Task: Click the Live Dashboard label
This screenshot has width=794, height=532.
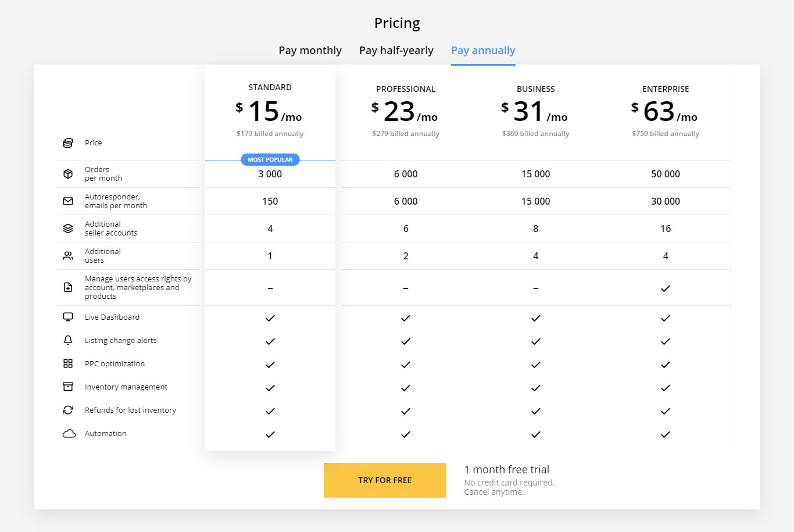Action: [112, 317]
